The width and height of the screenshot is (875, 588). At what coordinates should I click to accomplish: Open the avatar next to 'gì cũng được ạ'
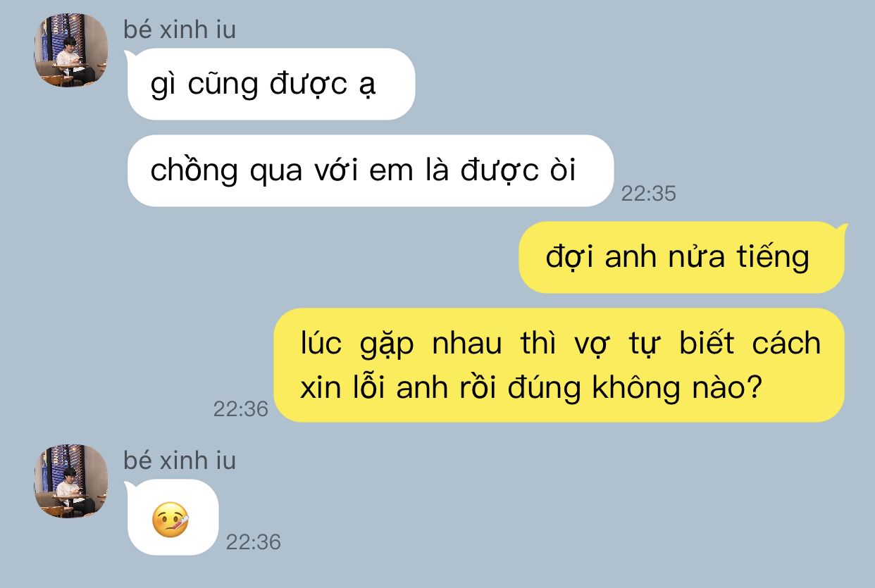point(71,50)
